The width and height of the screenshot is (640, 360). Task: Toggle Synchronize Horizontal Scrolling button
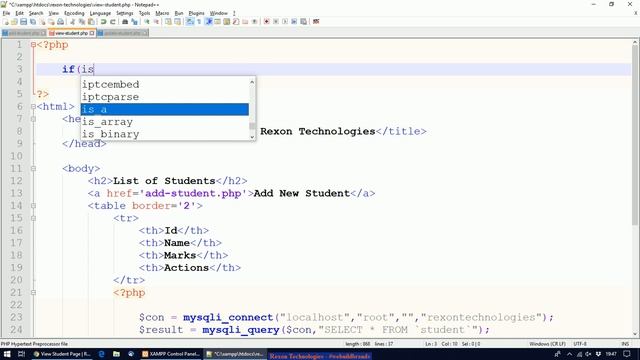click(x=178, y=22)
